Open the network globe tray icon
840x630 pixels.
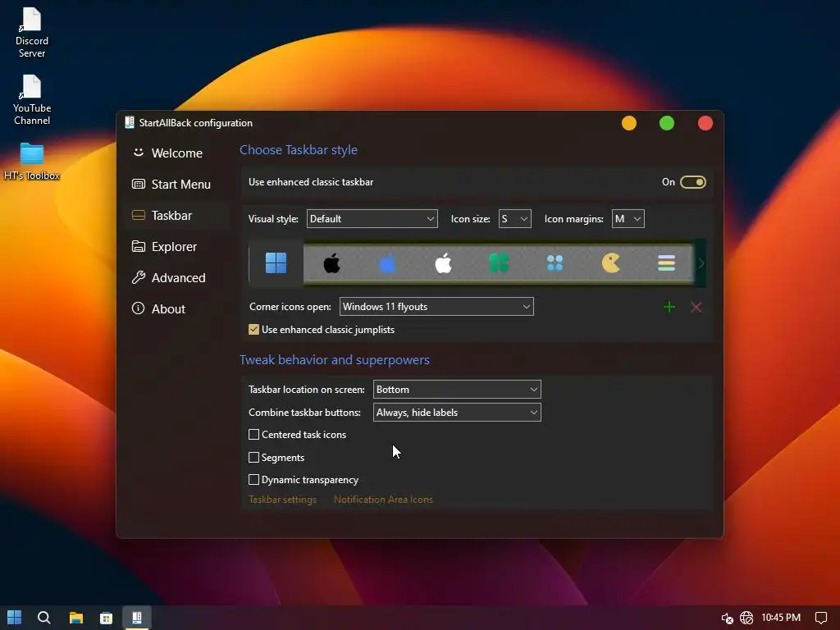point(746,619)
